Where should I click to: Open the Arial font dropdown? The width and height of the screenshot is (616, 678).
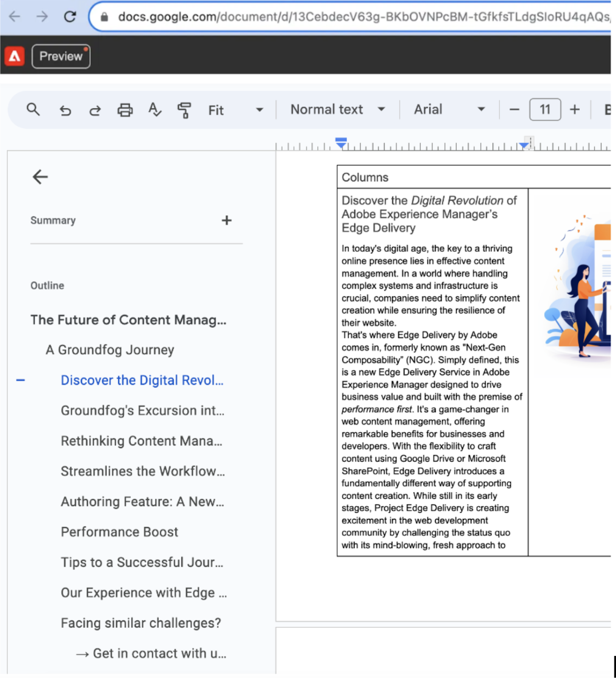point(449,110)
